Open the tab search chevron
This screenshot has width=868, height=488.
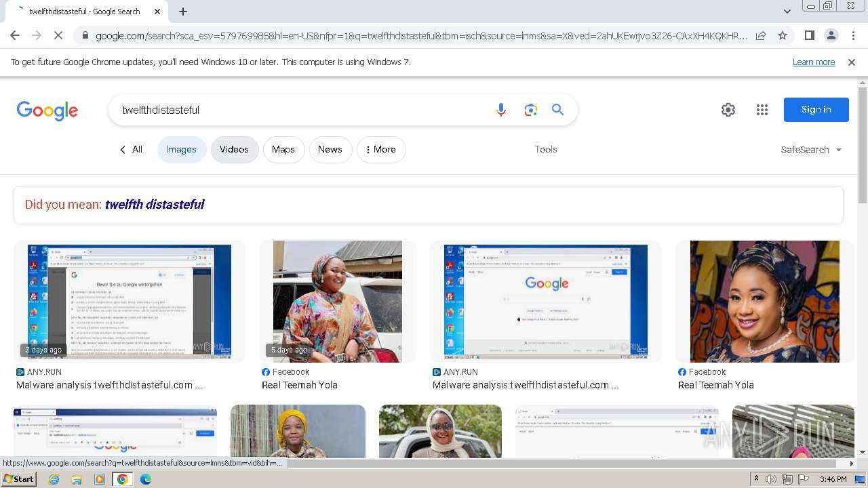[787, 12]
